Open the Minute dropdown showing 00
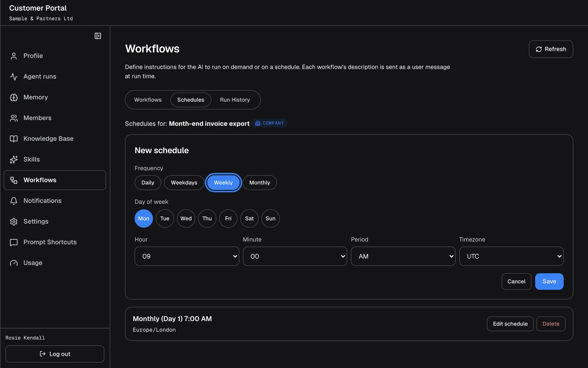The image size is (588, 368). pyautogui.click(x=295, y=256)
